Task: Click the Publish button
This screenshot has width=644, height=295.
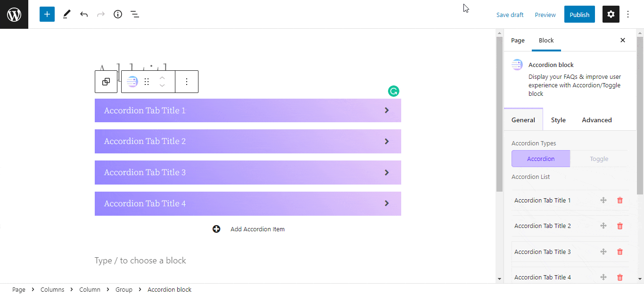Action: [x=579, y=14]
